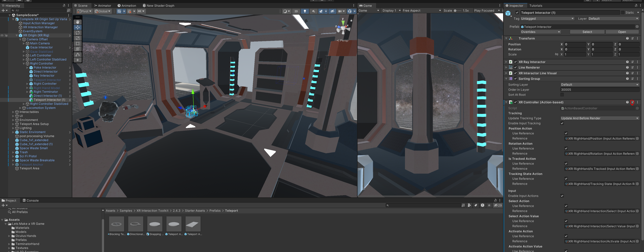
Task: Select the Scale tool in scene toolbar
Action: (77, 38)
